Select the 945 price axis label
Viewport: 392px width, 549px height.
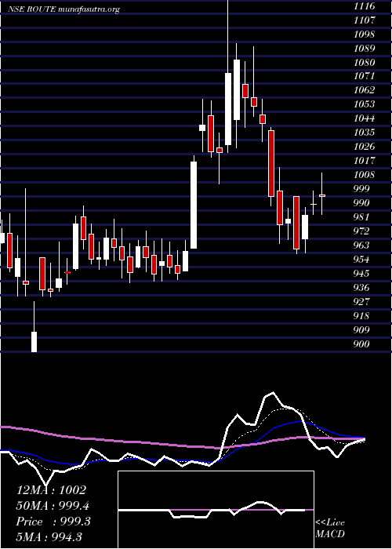362,274
